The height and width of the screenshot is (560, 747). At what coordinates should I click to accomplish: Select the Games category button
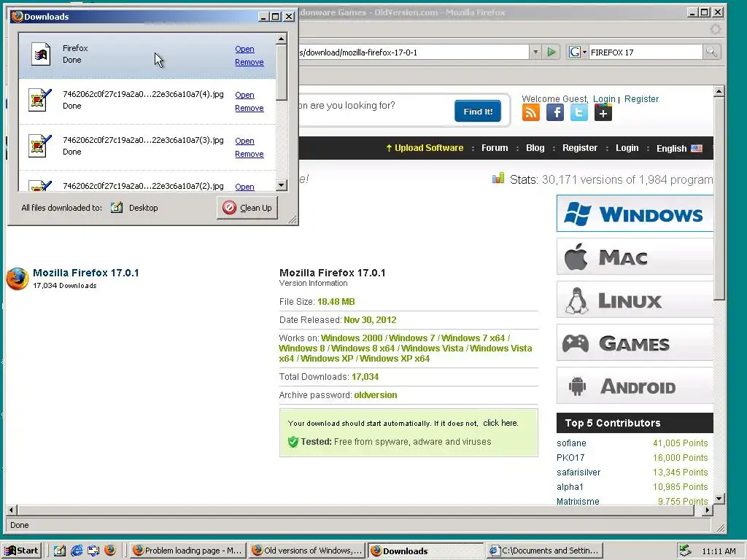(x=635, y=343)
